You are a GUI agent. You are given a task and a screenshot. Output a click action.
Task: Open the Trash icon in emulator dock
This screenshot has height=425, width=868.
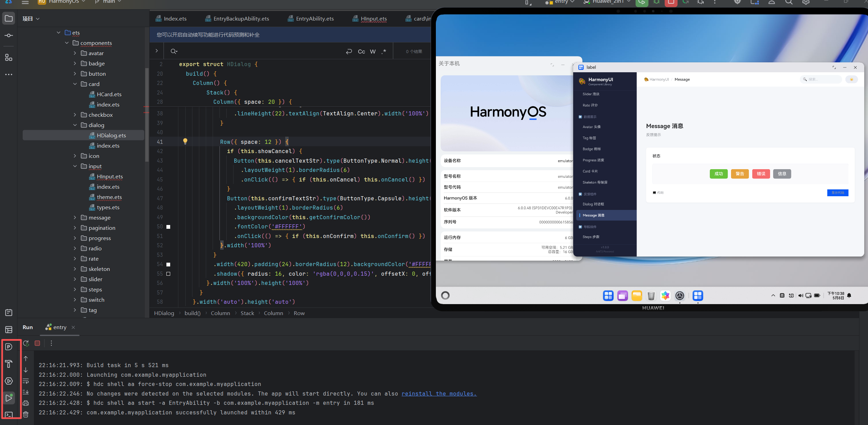tap(651, 296)
